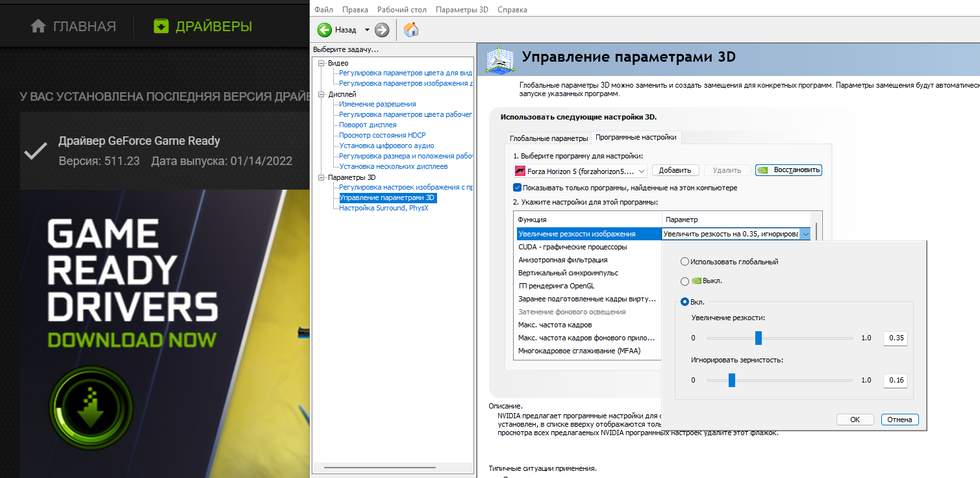Click the Функция column header
Screen dimensions: 980x478
[x=588, y=220]
